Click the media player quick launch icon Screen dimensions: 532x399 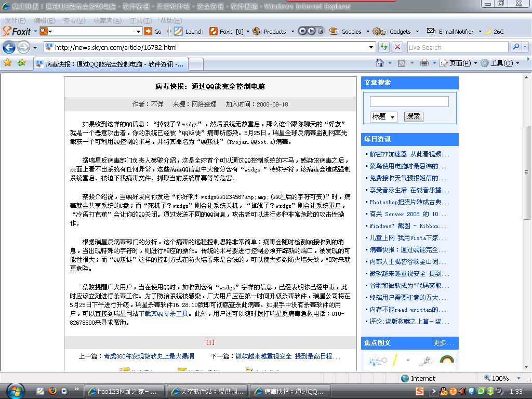64,391
